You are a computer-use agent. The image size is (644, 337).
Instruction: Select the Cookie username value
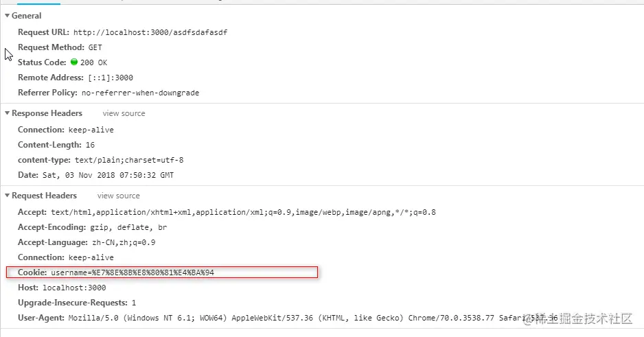(x=137, y=272)
